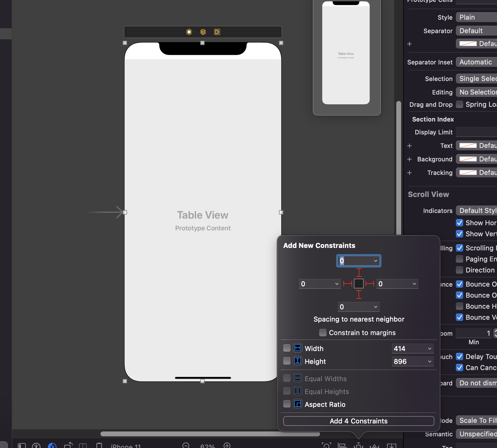Viewport: 497px width, 448px height.
Task: Select the First Responder cube icon
Action: pos(203,32)
